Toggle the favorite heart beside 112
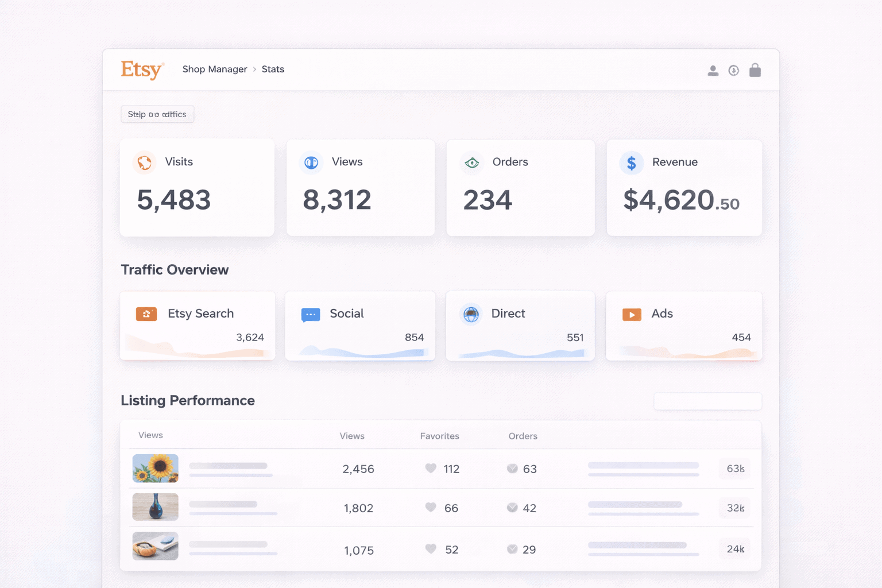The image size is (882, 588). tap(431, 468)
